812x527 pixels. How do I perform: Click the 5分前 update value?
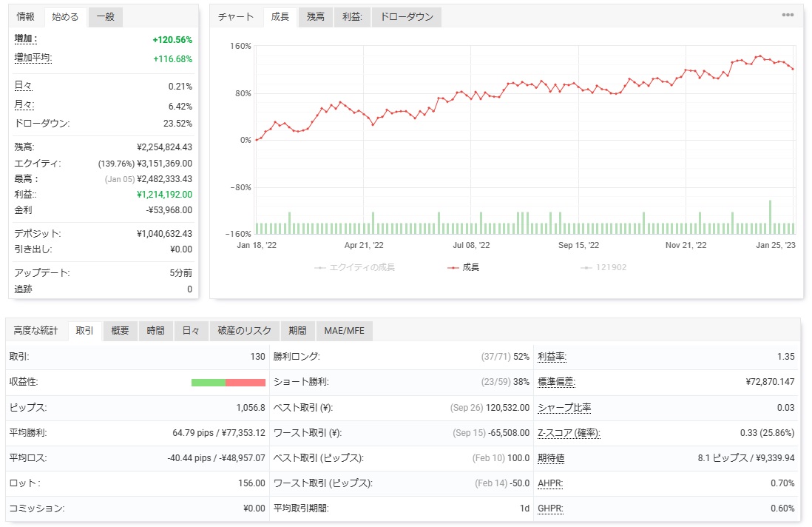(x=180, y=273)
